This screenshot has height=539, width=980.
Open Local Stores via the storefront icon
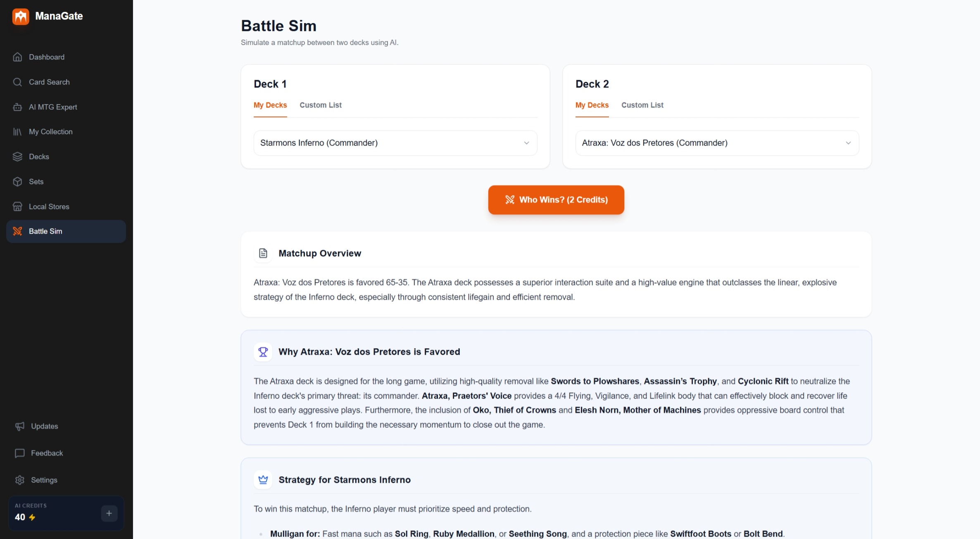point(17,207)
